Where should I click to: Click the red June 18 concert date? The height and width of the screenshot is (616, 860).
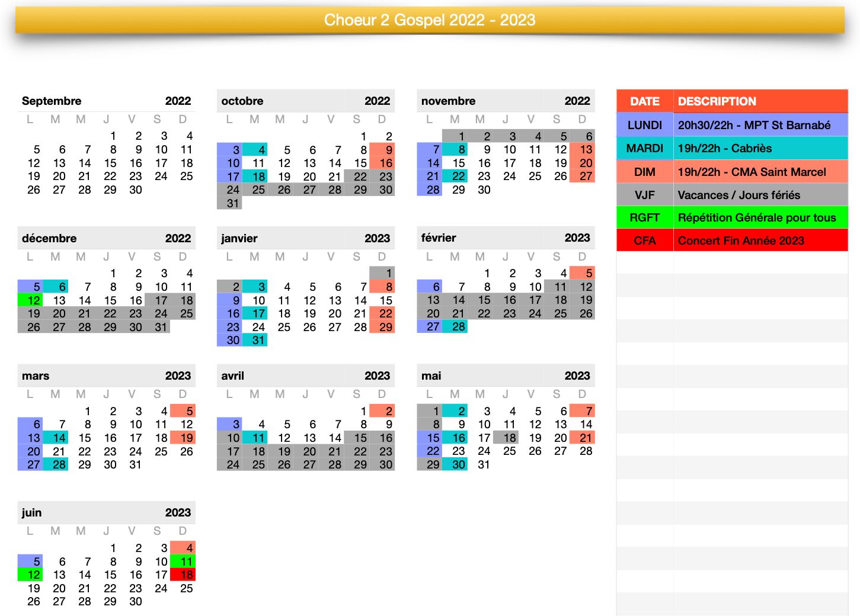(x=183, y=575)
